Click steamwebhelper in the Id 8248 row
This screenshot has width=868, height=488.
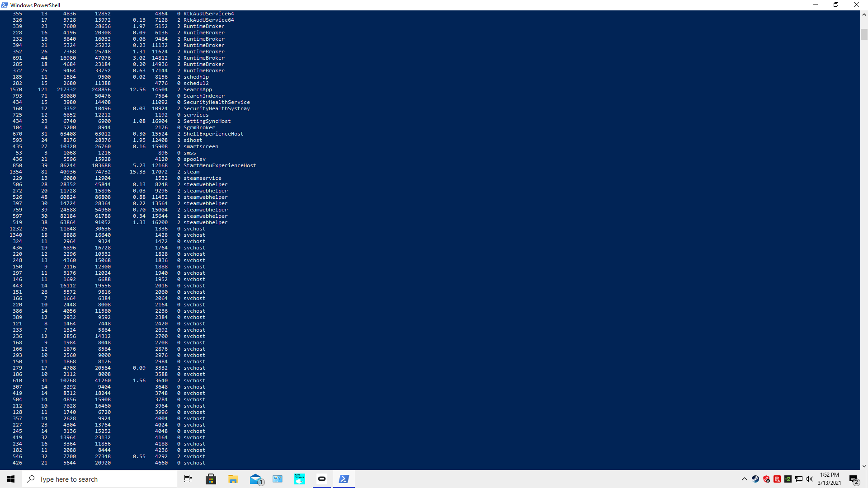pos(206,184)
